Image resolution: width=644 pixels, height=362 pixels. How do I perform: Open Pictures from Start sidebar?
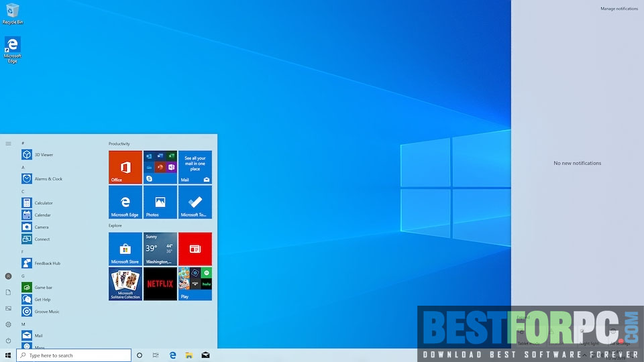coord(8,308)
